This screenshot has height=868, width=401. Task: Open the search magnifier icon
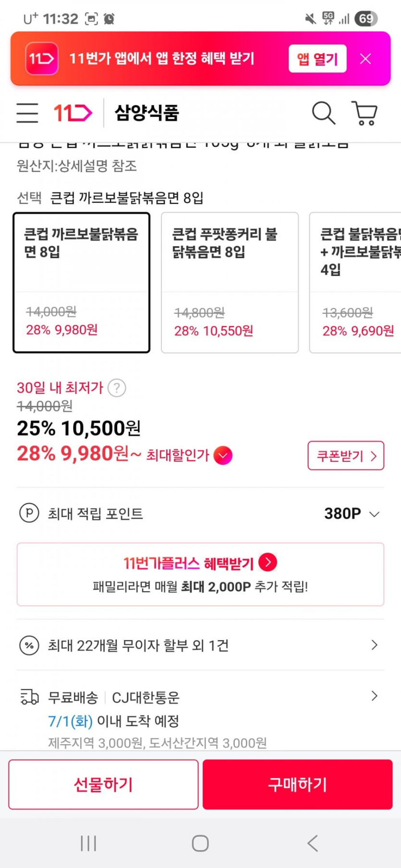pyautogui.click(x=323, y=113)
